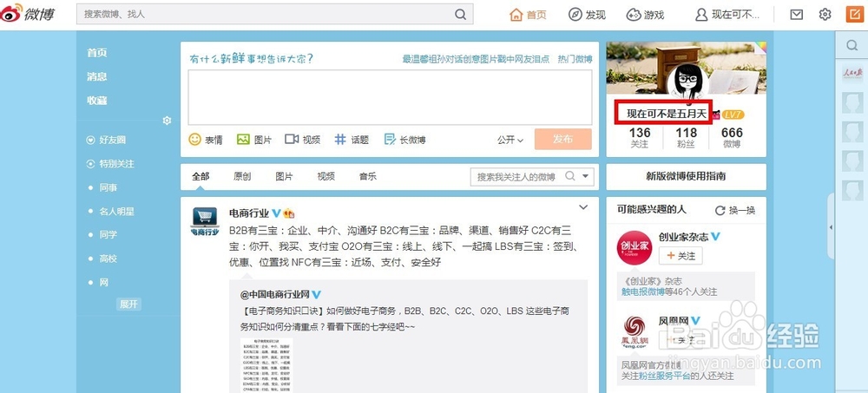Viewport: 868px width, 393px height.
Task: Open 首页 in left sidebar
Action: click(x=97, y=53)
